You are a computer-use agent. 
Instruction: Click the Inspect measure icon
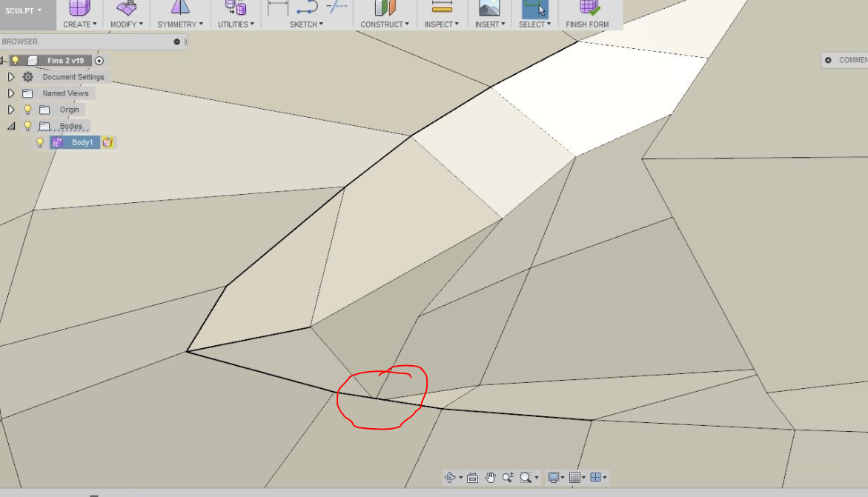pyautogui.click(x=441, y=9)
